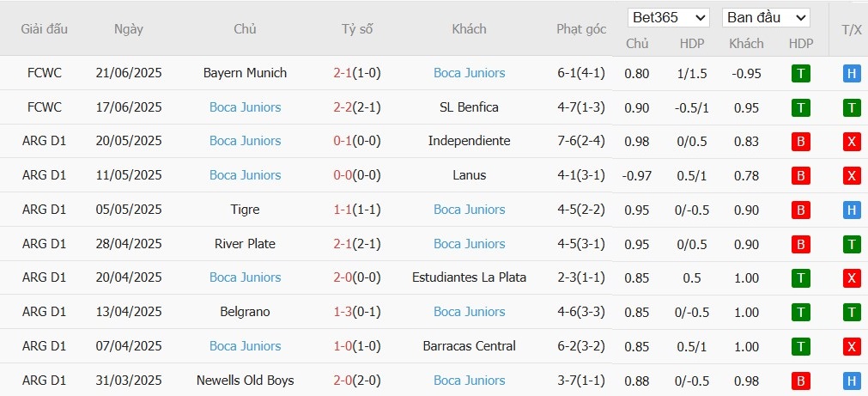The width and height of the screenshot is (868, 396).
Task: Click Boca Juniors link in Barracas Central row
Action: 246,346
